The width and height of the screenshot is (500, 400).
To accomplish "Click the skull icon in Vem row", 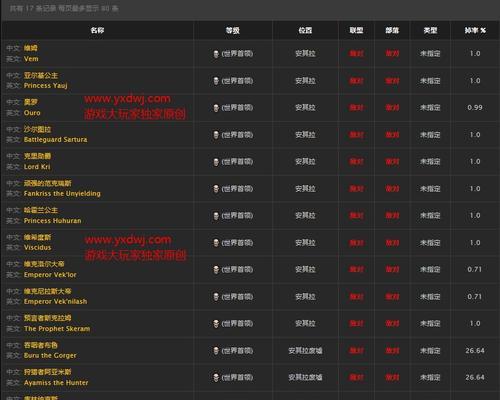I will 216,54.
